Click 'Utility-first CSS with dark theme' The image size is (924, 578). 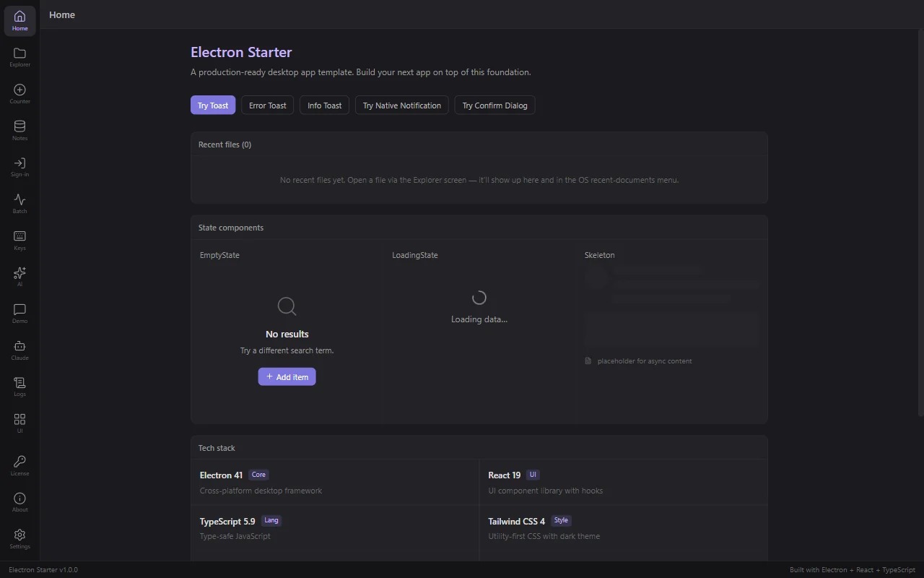click(x=544, y=536)
